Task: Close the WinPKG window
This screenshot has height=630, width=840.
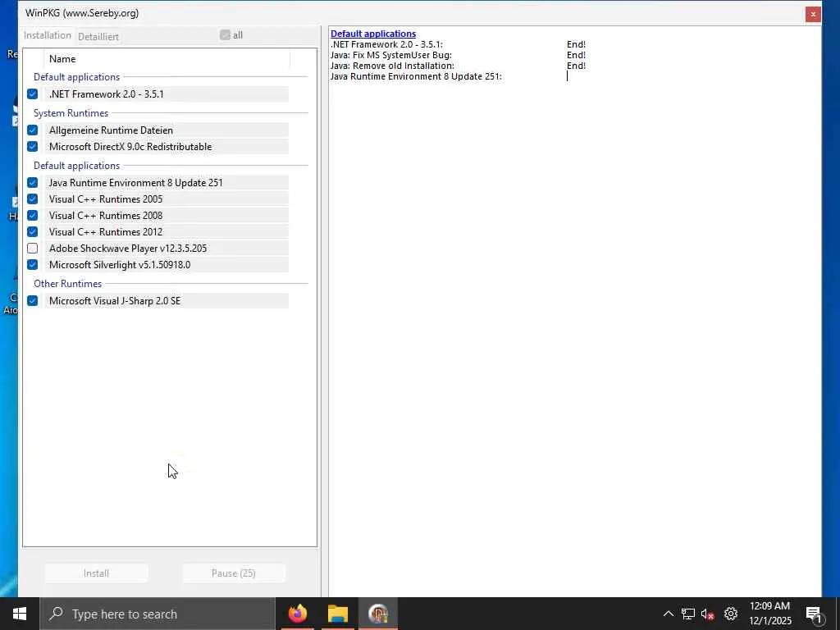Action: (813, 14)
